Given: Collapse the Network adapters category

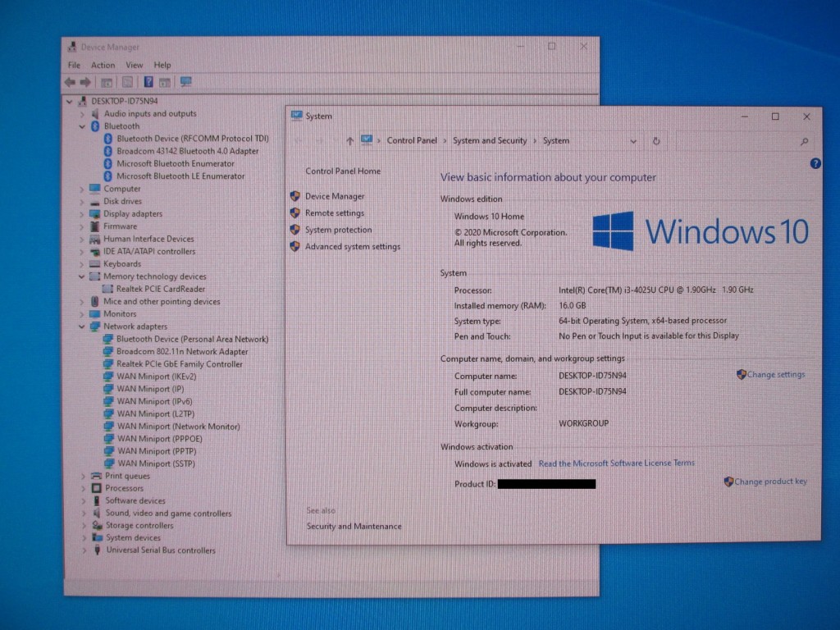Looking at the screenshot, I should click(x=82, y=326).
